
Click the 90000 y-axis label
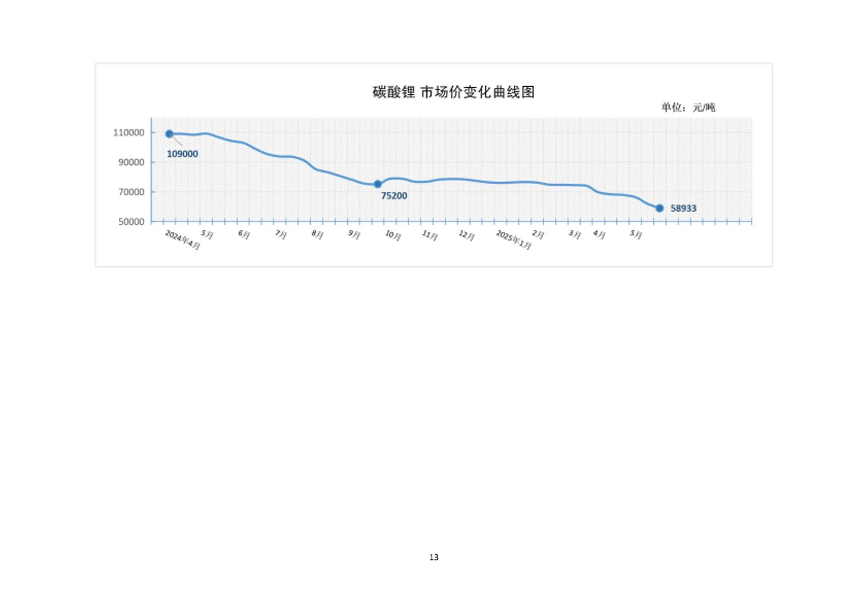131,162
